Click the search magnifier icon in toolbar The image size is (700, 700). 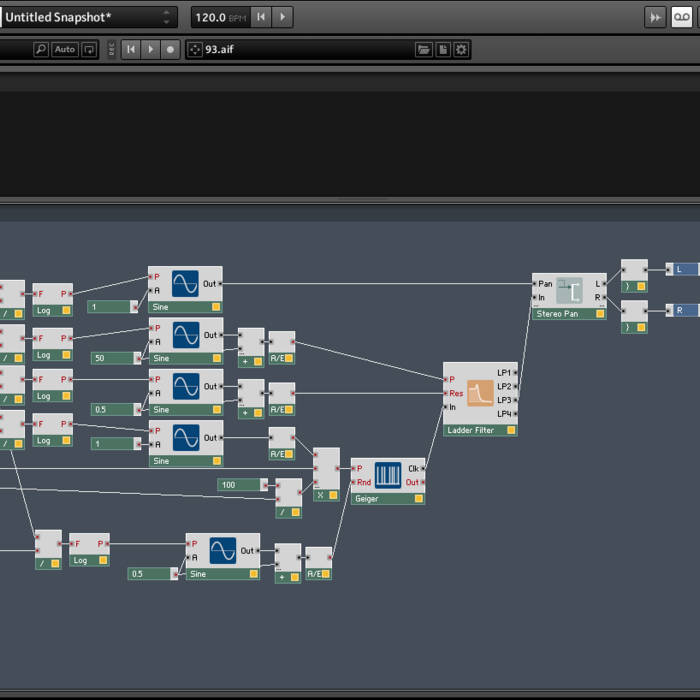point(40,49)
